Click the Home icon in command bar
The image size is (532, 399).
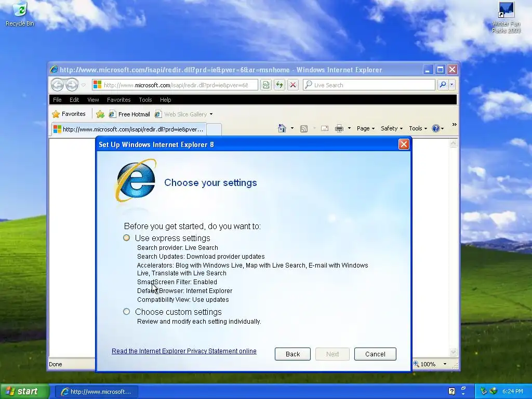point(282,128)
